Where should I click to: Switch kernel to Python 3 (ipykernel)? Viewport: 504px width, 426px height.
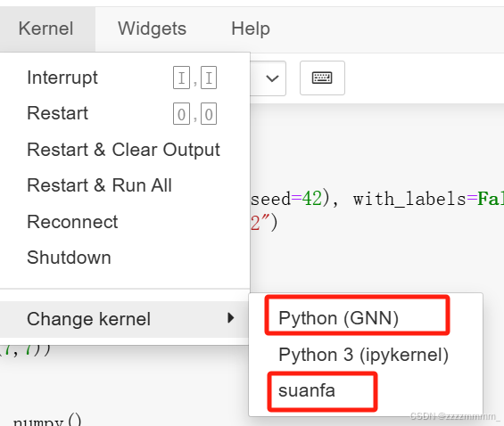pos(364,355)
